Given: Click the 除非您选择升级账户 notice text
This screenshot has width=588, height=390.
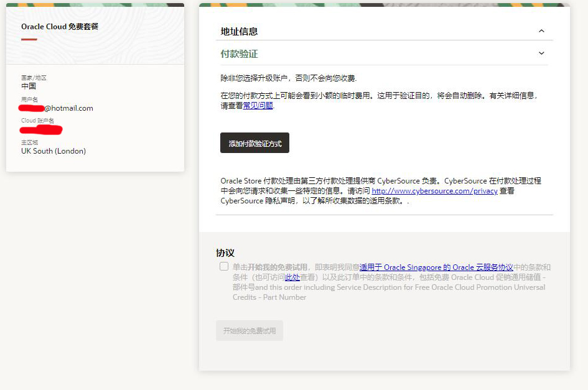Looking at the screenshot, I should click(289, 78).
